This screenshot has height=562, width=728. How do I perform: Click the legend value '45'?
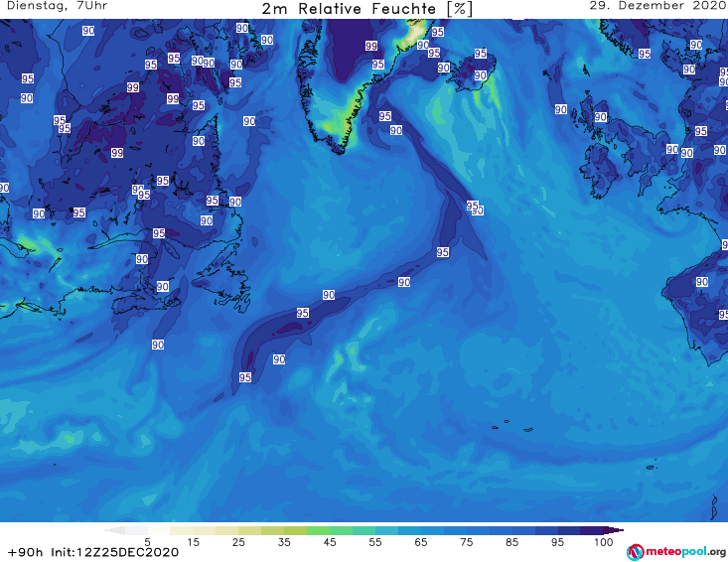(330, 542)
